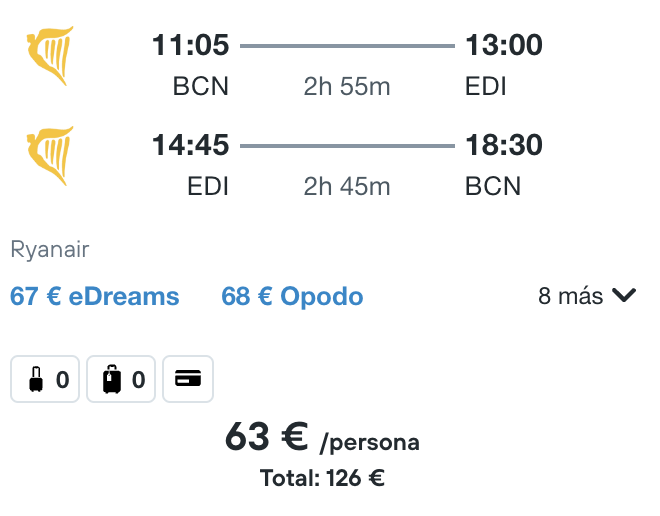Click the Ryanair logo on return flight
Viewport: 660px width, 516px height.
click(50, 156)
